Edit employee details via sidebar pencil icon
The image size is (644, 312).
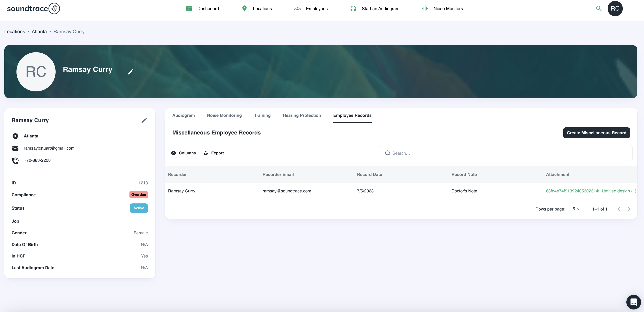coord(144,120)
